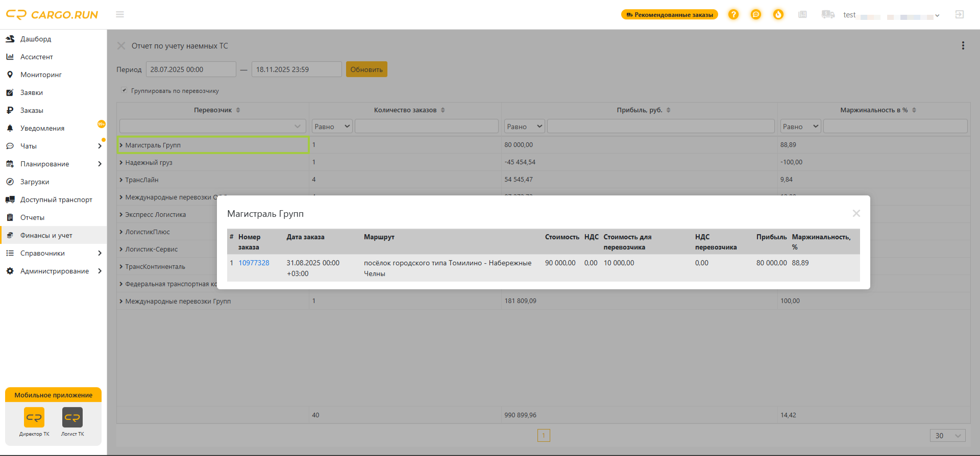This screenshot has height=456, width=980.
Task: Open order link 10977328
Action: point(254,263)
